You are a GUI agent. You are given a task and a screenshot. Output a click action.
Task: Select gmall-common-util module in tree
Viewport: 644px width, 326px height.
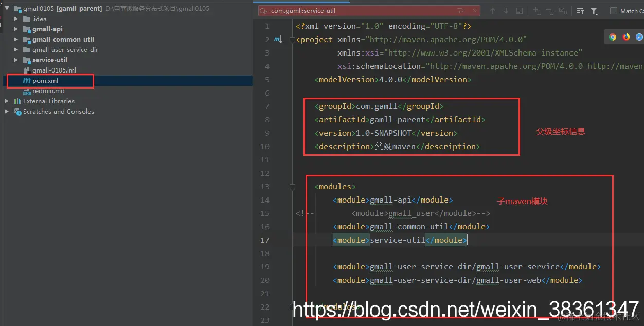point(63,40)
